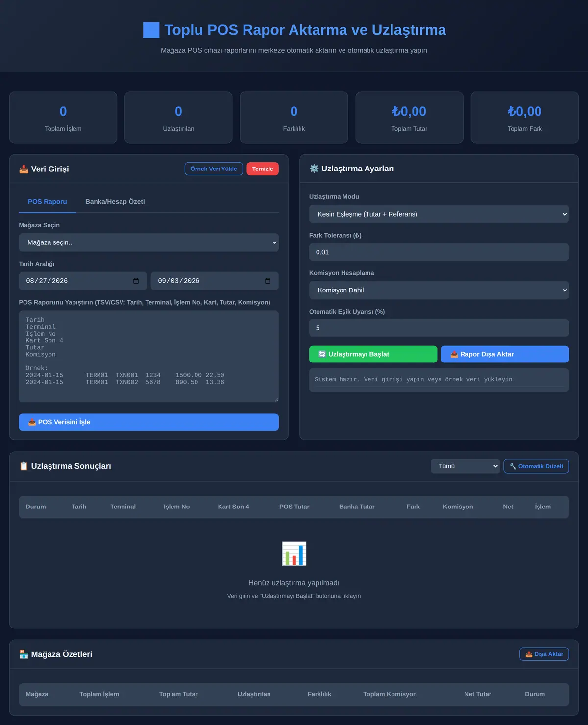Click the Net Tutar column header
588x725 pixels.
point(478,694)
